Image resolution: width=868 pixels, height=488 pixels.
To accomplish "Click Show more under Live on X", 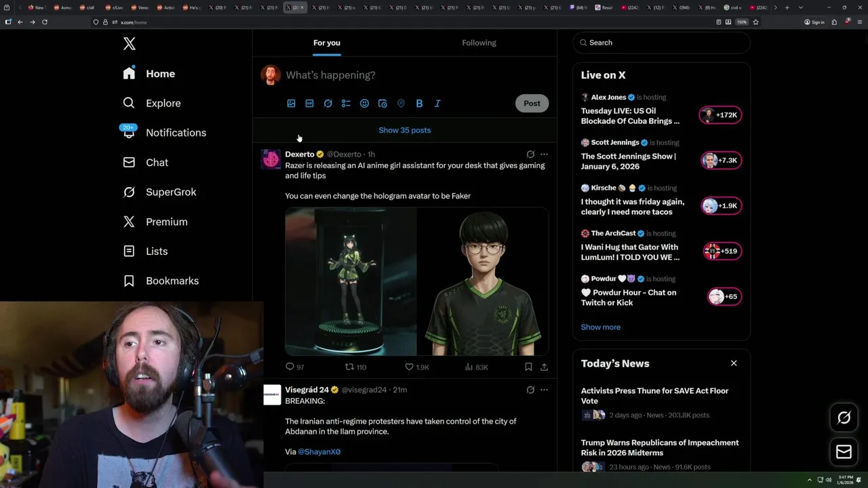I will pyautogui.click(x=601, y=327).
